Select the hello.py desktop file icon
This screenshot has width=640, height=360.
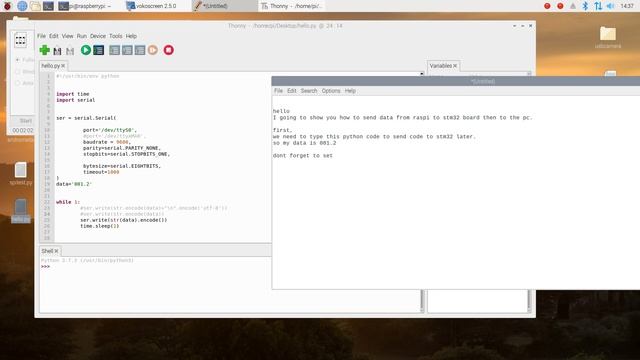(x=20, y=211)
